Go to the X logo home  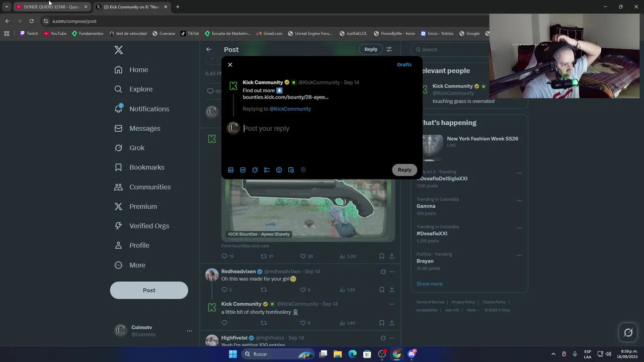118,50
